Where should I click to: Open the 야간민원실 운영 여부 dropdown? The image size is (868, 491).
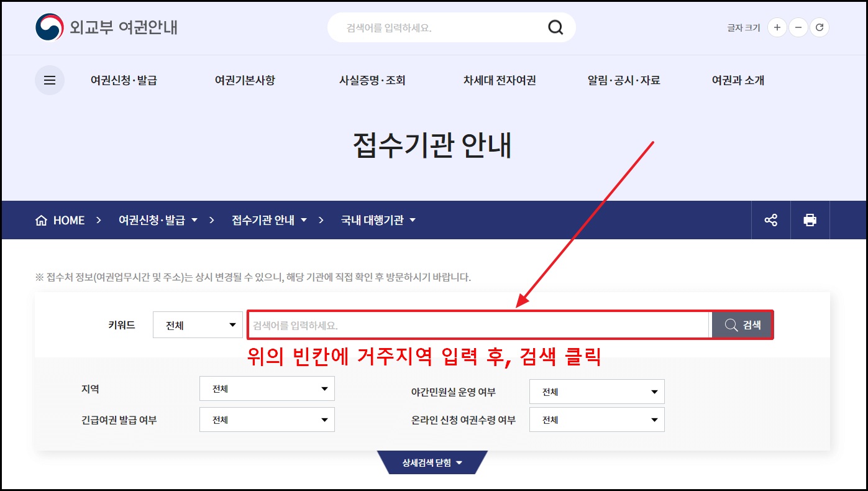click(x=596, y=391)
